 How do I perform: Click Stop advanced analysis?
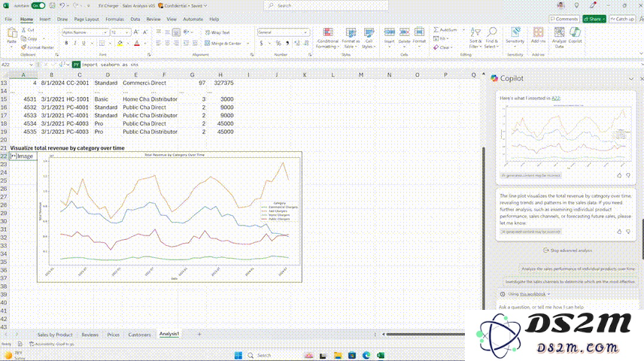coord(567,250)
